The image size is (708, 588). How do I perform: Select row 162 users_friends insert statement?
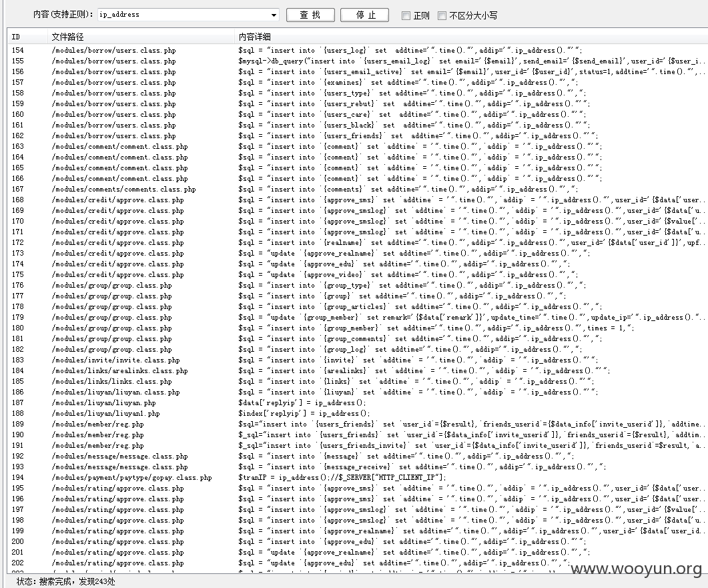point(418,135)
